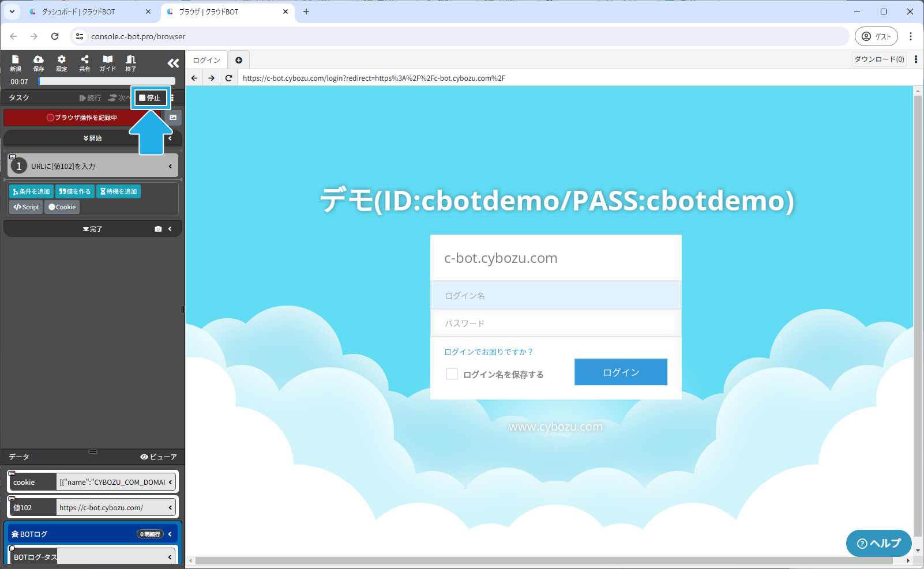Click 条件を追加 button
The width and height of the screenshot is (924, 569).
(x=31, y=191)
